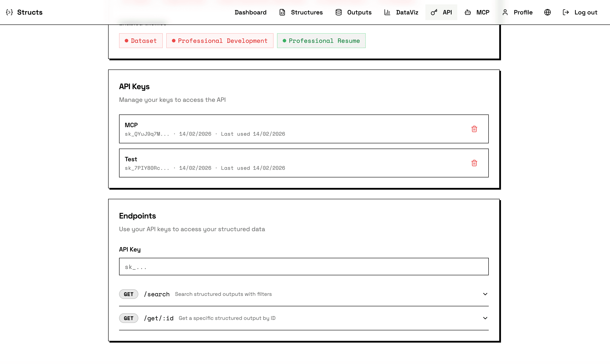Click the DataViz chart icon
The height and width of the screenshot is (364, 610).
pos(387,12)
